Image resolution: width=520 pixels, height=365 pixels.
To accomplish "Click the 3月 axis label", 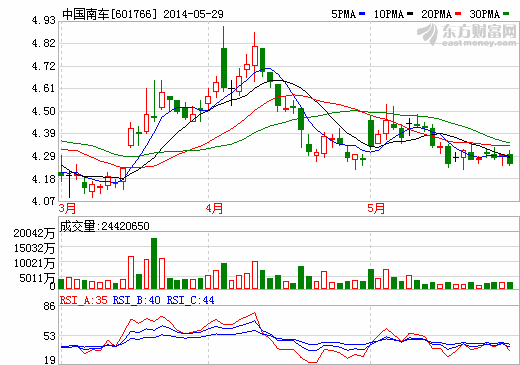I will tap(67, 209).
